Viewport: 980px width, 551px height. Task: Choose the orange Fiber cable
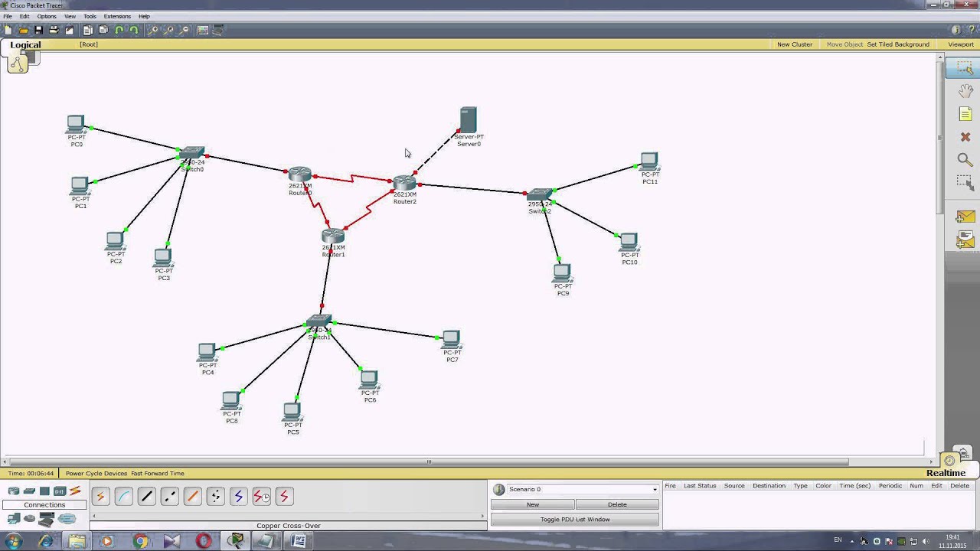coord(192,497)
